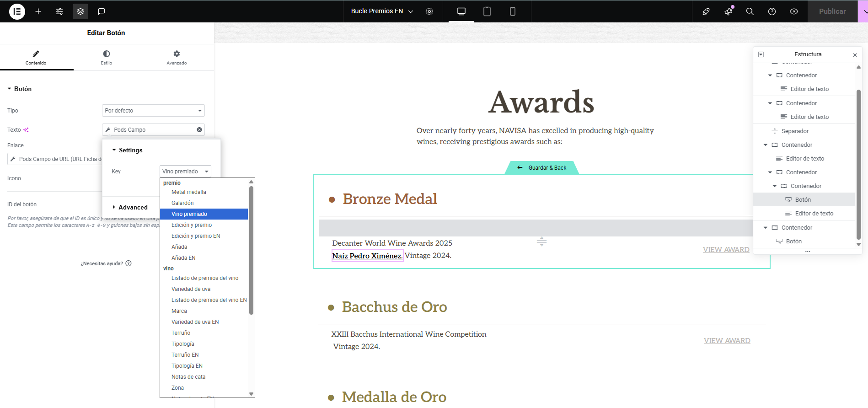
Task: Open the notes comment icon
Action: pyautogui.click(x=102, y=11)
